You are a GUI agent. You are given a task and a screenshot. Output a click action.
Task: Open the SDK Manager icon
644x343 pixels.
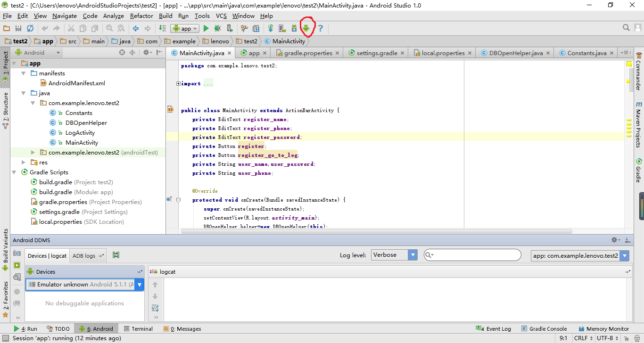[294, 28]
